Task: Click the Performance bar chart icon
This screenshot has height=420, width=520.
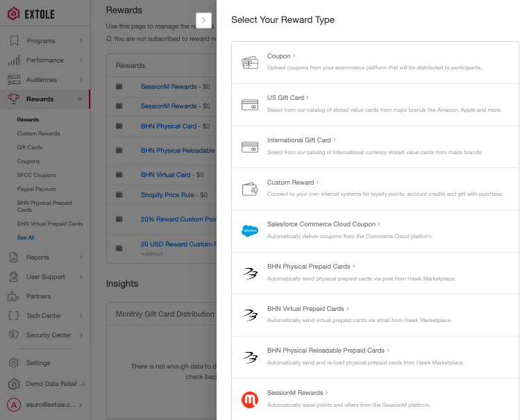Action: (x=14, y=60)
